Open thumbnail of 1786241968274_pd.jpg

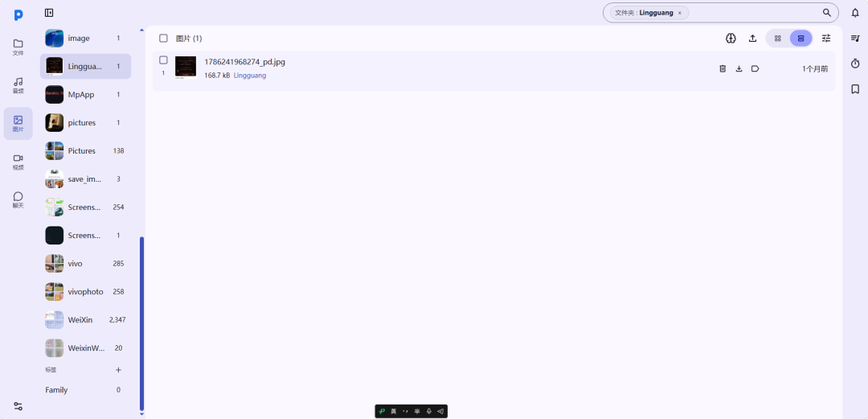[x=186, y=67]
